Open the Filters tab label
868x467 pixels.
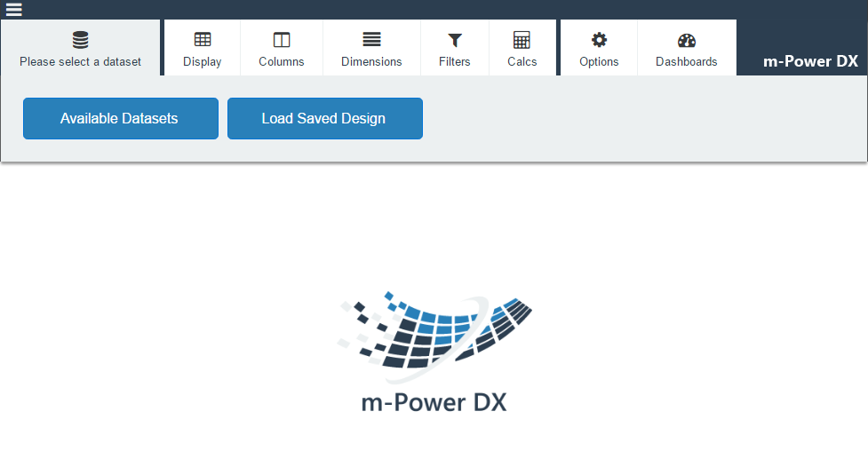(x=455, y=61)
